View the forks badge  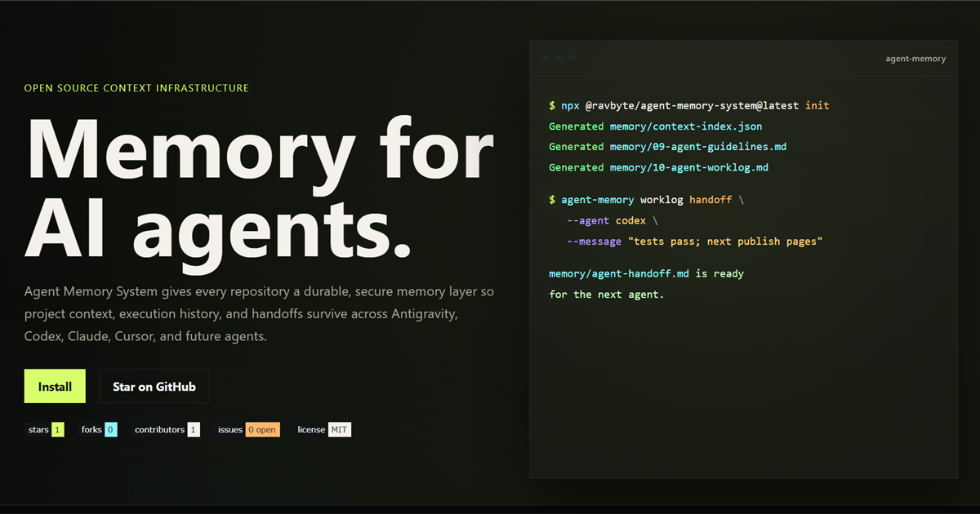click(x=98, y=429)
